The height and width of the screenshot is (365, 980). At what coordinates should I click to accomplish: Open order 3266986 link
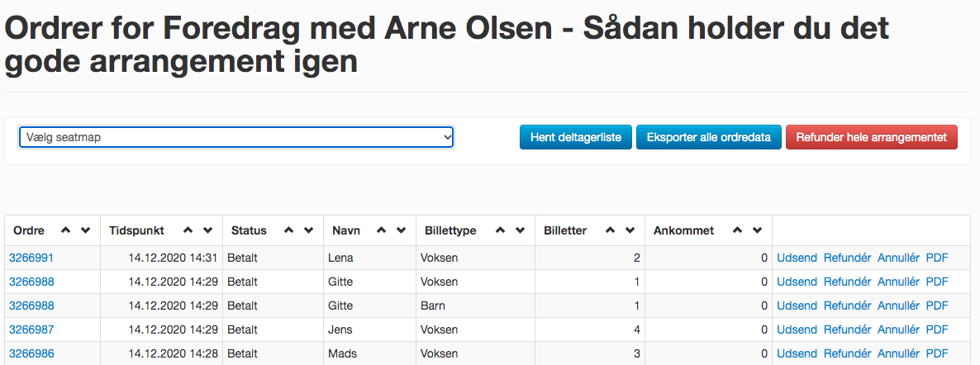point(31,353)
